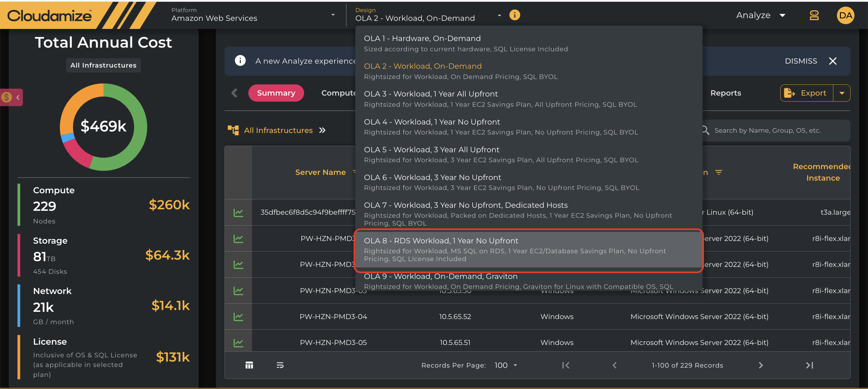Open performance chart for PW-HZN-PMD3-04 row
This screenshot has width=868, height=389.
point(238,317)
